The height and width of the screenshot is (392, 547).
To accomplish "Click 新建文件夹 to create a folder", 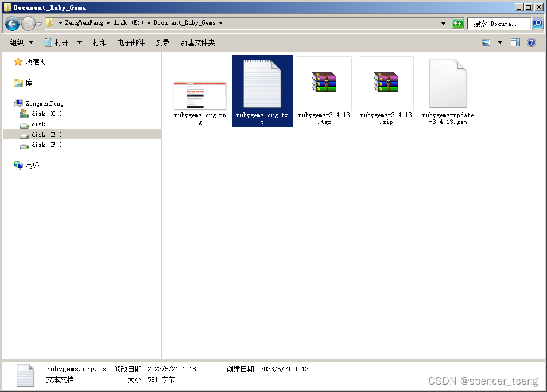I will pos(197,42).
